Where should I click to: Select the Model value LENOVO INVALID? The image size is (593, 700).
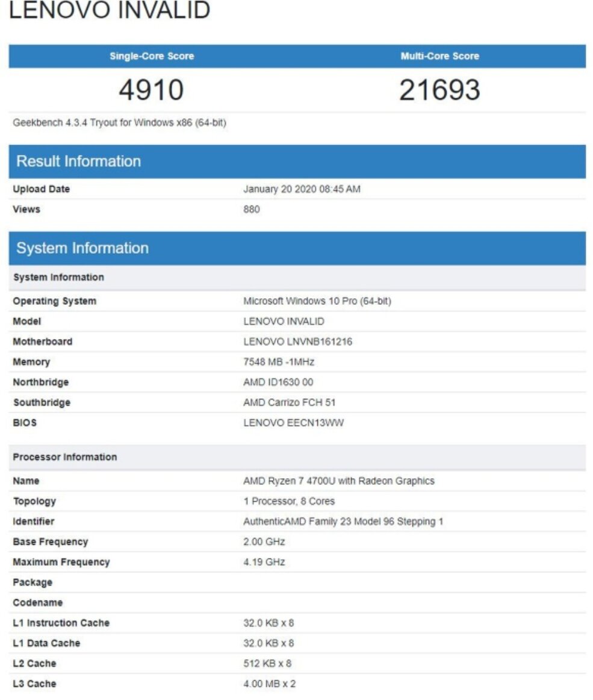[284, 322]
